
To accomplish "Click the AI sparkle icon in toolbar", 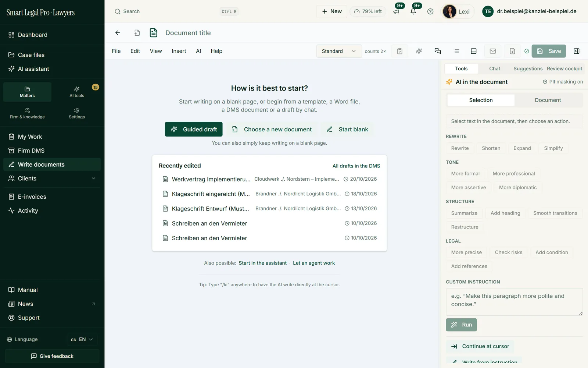I will [419, 51].
